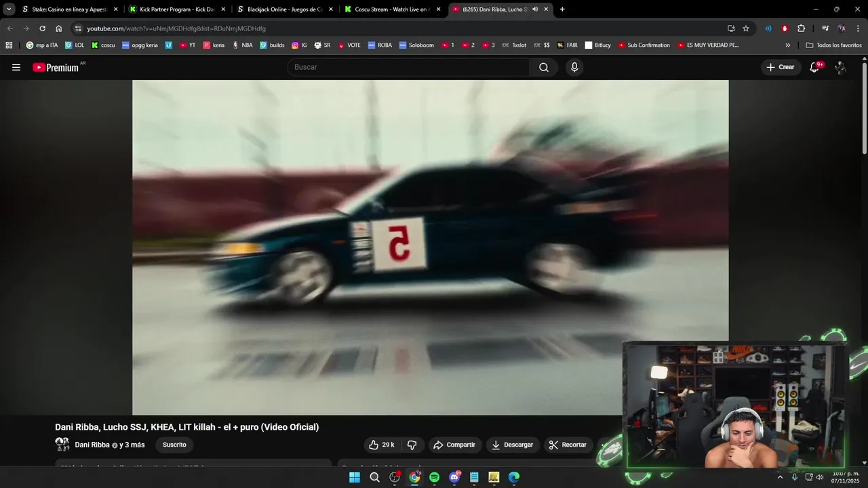Open the tab search dropdown arrow

click(9, 9)
